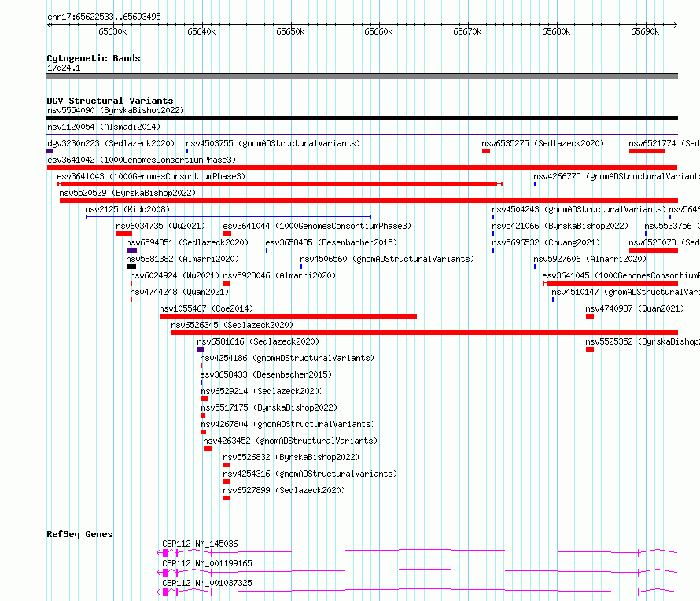Open nsv4263452 gnomAD variant label
700x601 pixels.
coord(290,441)
